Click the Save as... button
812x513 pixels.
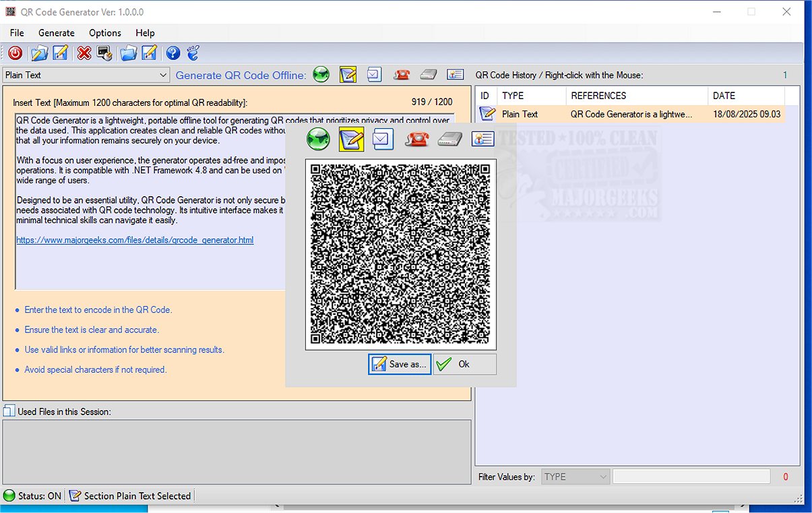point(400,364)
